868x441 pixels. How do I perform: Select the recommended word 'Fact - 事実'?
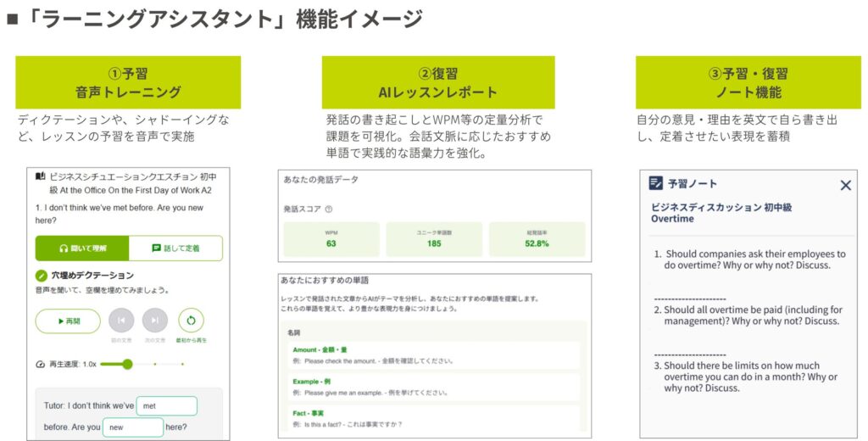(x=309, y=413)
